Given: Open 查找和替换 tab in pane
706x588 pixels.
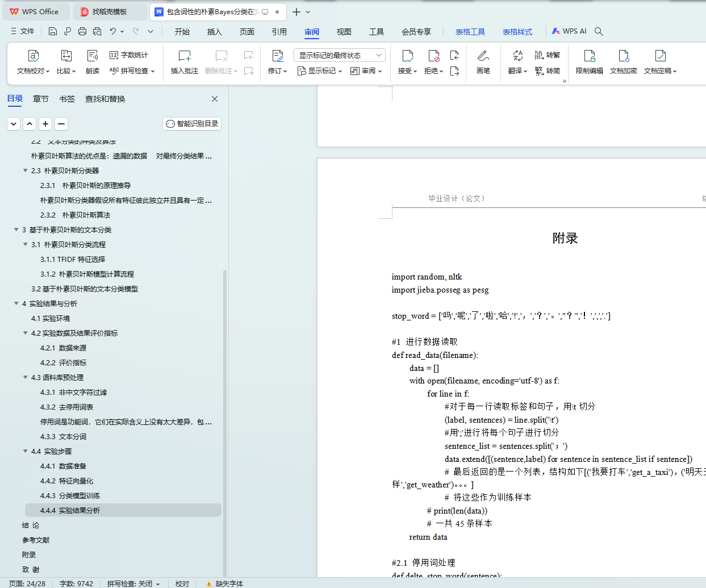Looking at the screenshot, I should [x=105, y=99].
